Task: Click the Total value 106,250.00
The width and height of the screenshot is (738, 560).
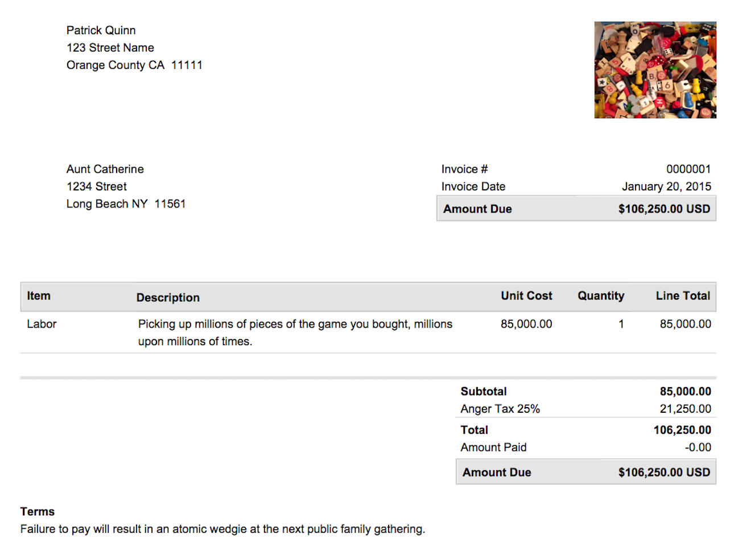Action: (x=682, y=430)
